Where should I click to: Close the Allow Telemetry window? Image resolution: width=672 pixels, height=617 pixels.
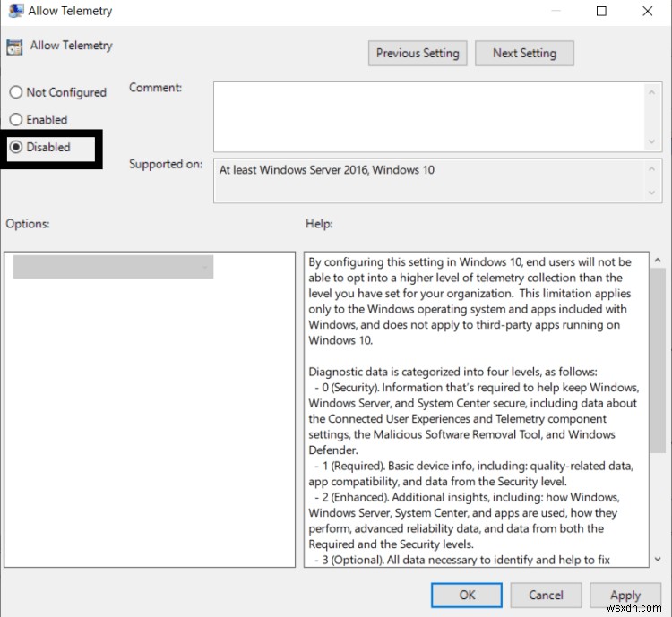[648, 11]
